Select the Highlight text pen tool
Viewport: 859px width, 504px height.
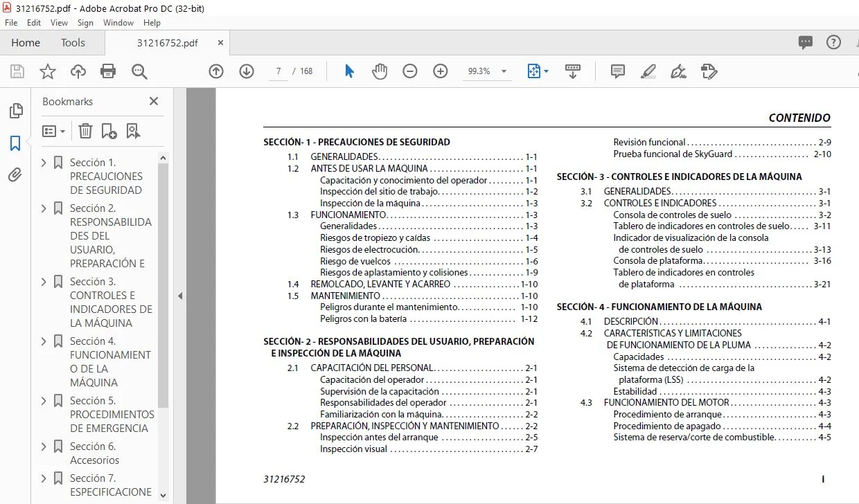tap(648, 71)
